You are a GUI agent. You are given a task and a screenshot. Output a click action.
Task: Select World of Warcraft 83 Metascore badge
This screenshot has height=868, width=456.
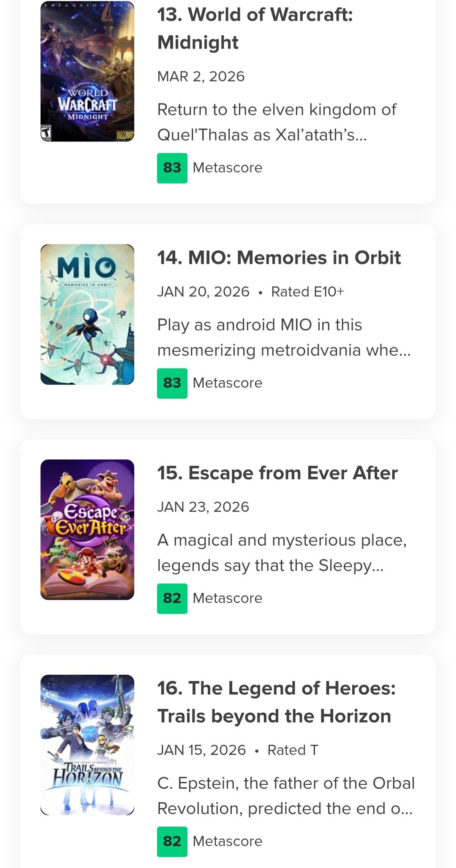(x=172, y=168)
